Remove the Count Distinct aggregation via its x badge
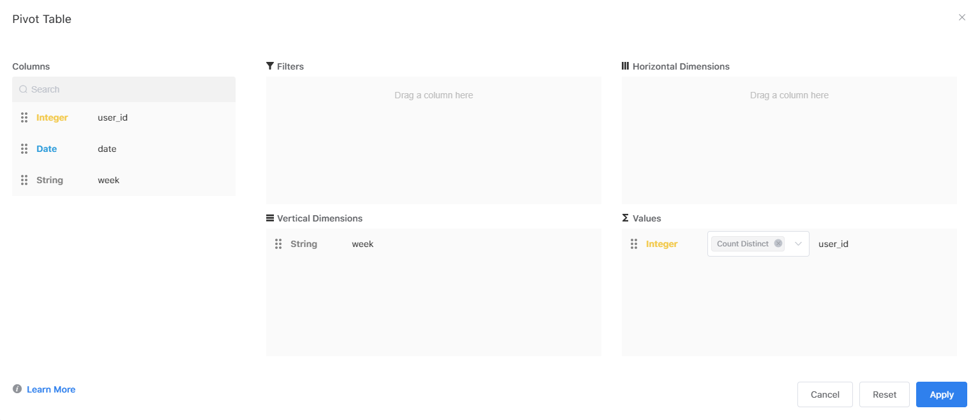The width and height of the screenshot is (980, 420). pos(778,243)
